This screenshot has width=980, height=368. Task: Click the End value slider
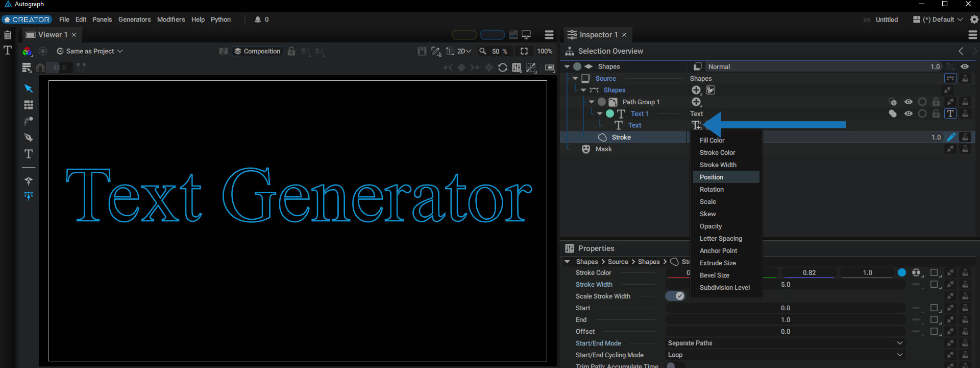785,320
